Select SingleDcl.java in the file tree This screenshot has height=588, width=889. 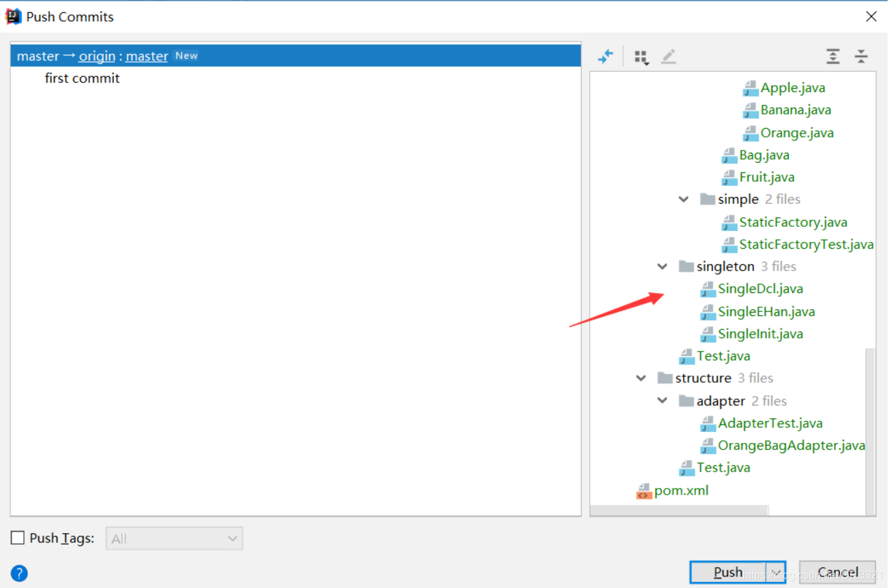tap(760, 289)
